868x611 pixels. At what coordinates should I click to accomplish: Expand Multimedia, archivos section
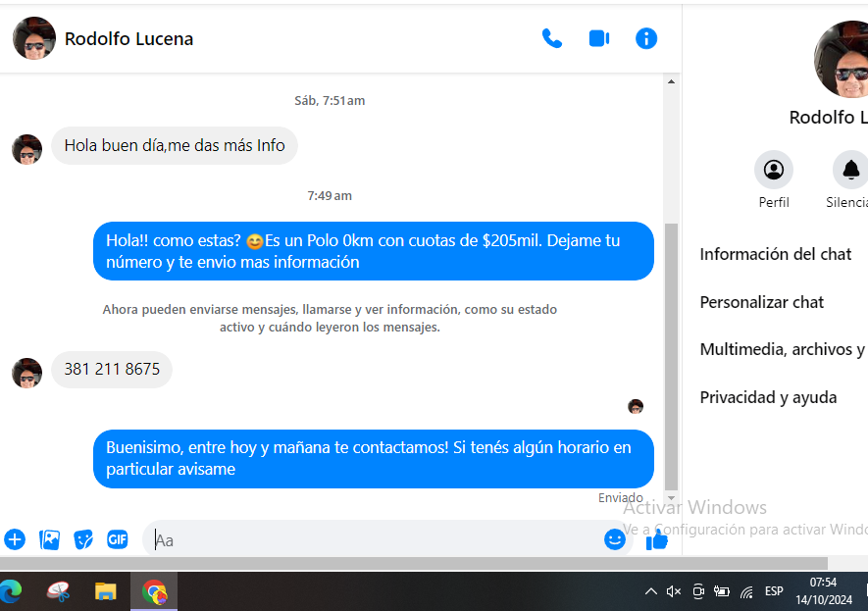point(782,349)
